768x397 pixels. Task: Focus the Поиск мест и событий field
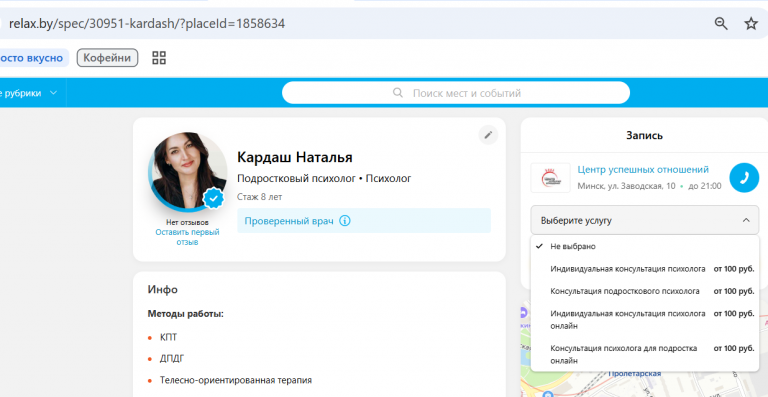(x=456, y=93)
